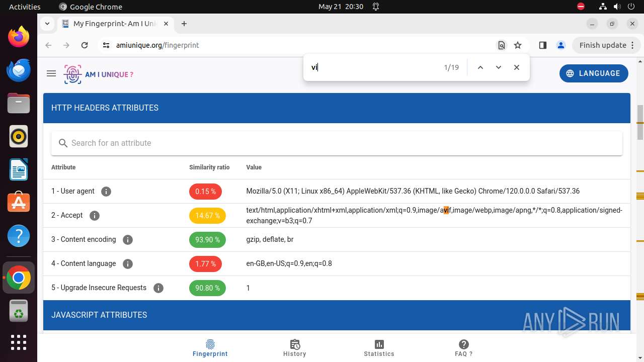Close the find bar
This screenshot has width=644, height=362.
pyautogui.click(x=517, y=67)
